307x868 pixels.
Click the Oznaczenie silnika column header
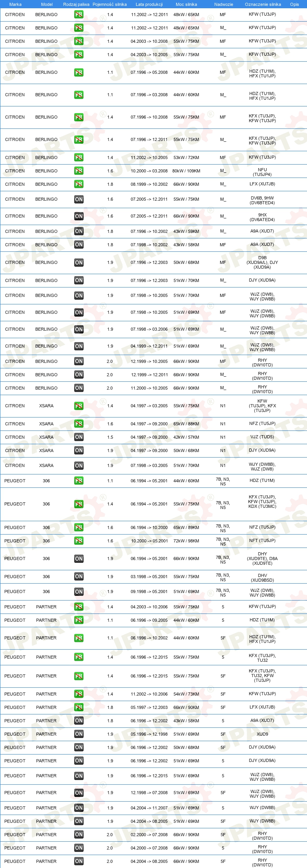tap(263, 4)
